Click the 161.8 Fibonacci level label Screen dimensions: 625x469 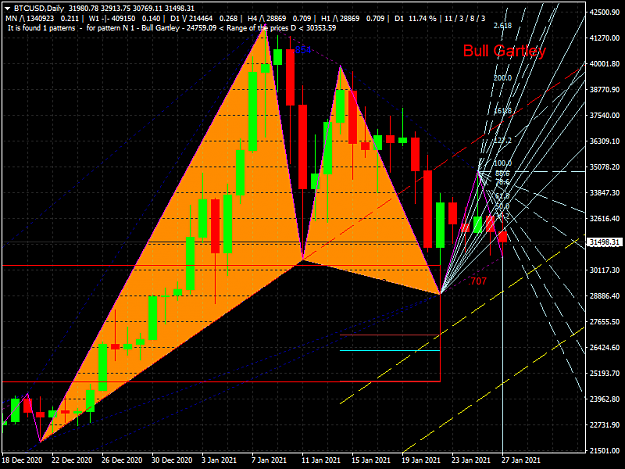coord(502,111)
